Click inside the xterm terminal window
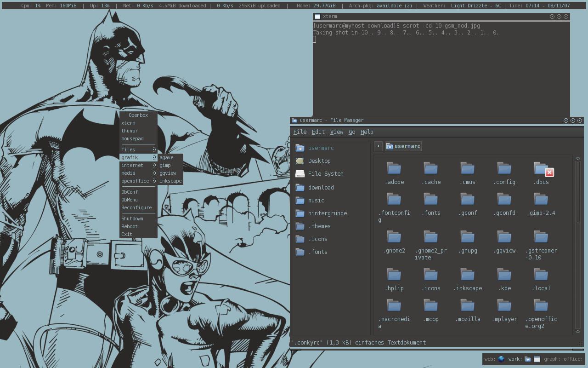588x368 pixels. point(441,68)
